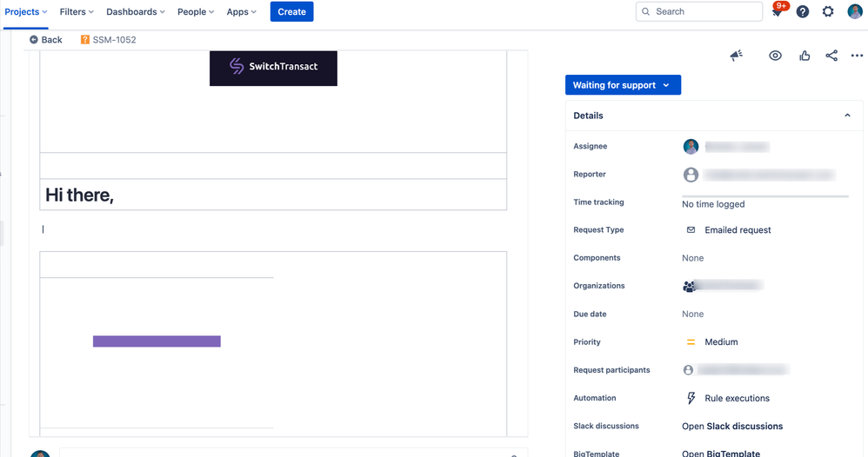Viewport: 868px width, 457px height.
Task: Open the Dashboards menu
Action: 136,11
